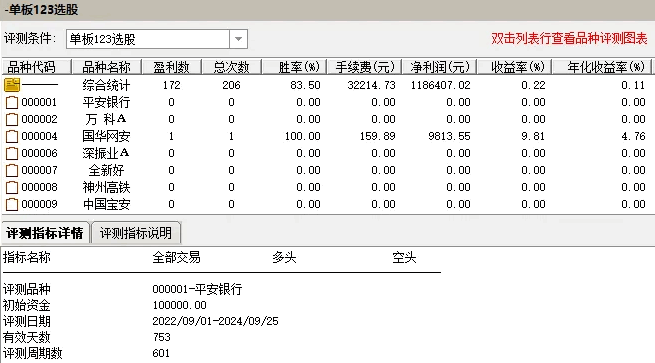Click annualized return value 4.76

tap(633, 136)
